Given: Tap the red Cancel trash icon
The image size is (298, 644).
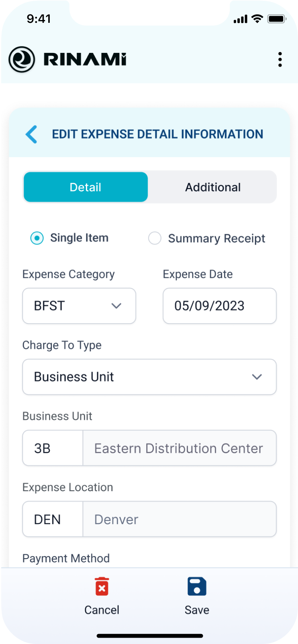Looking at the screenshot, I should tap(102, 587).
